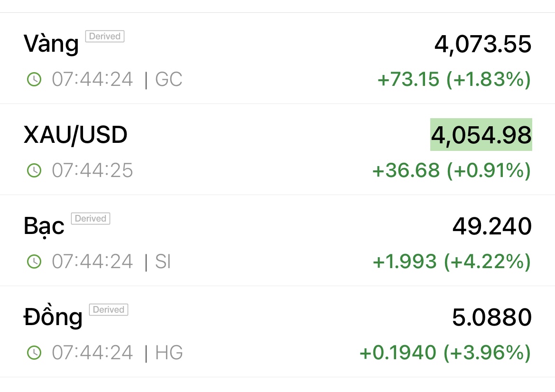Click the HG symbol label

pos(169,353)
